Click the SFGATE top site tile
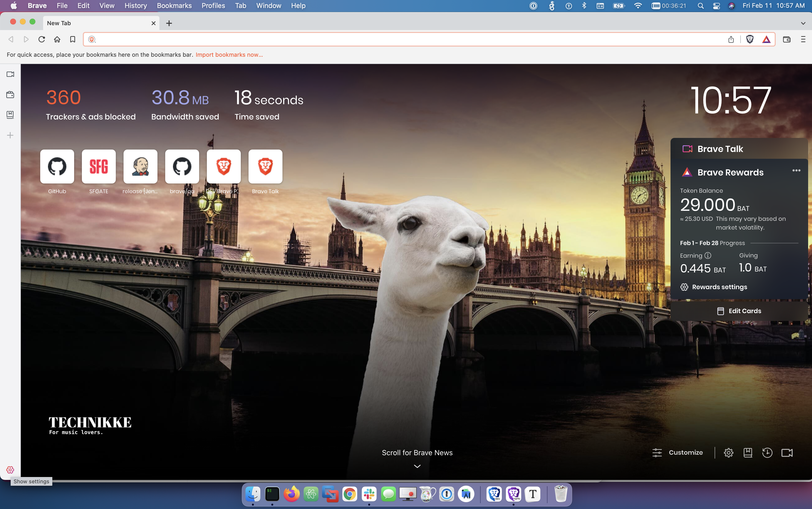812x509 pixels. (x=99, y=167)
